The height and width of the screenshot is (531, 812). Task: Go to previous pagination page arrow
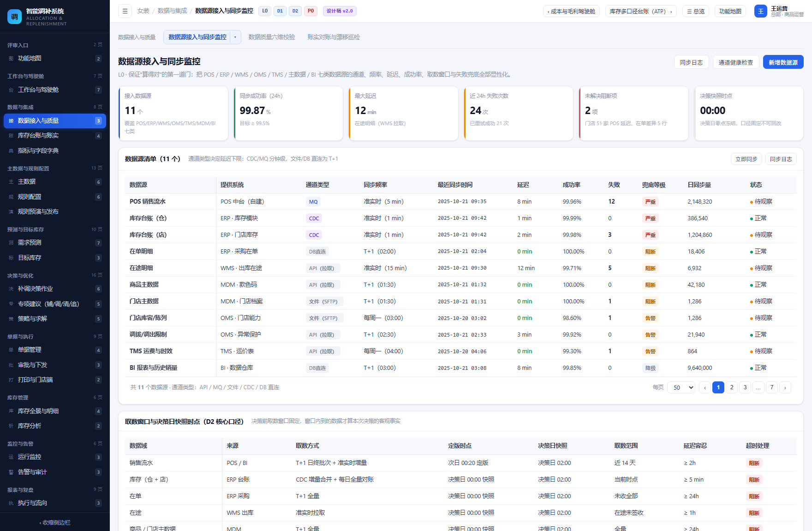click(x=705, y=387)
